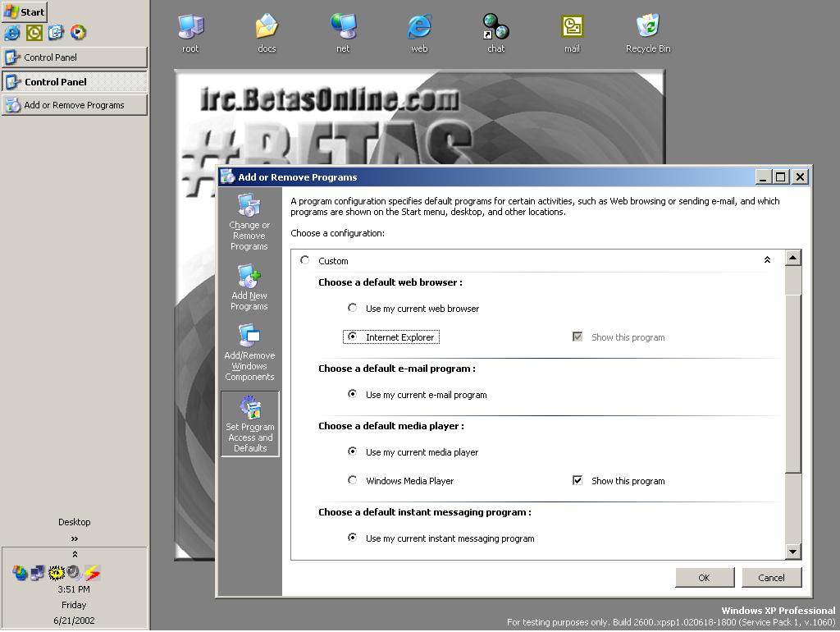Screen dimensions: 840x632
Task: Click the network computers tray icon
Action: pos(38,573)
